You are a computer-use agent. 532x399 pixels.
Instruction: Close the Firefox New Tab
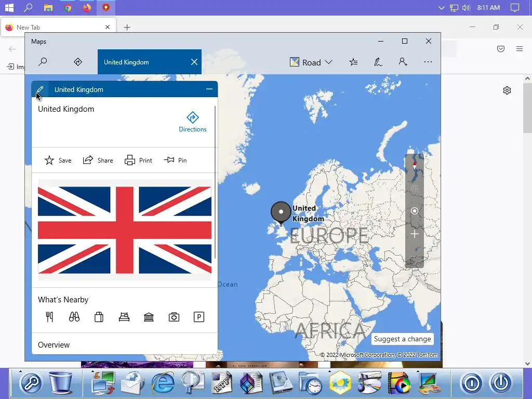pyautogui.click(x=107, y=27)
